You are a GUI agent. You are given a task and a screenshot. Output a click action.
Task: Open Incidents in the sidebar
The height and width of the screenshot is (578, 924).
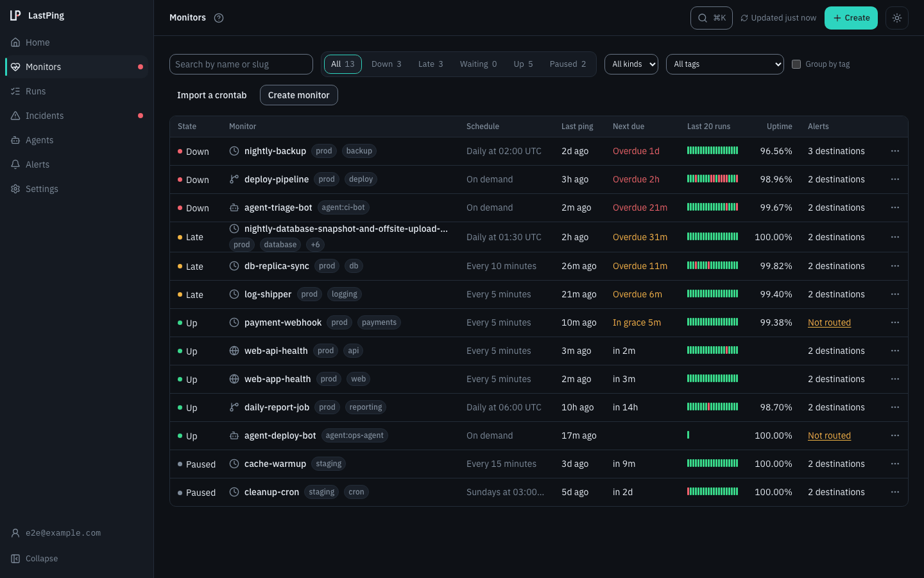76,116
